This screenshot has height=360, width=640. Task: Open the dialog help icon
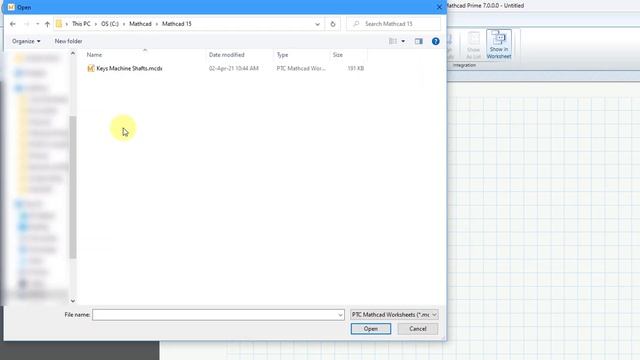tap(436, 41)
